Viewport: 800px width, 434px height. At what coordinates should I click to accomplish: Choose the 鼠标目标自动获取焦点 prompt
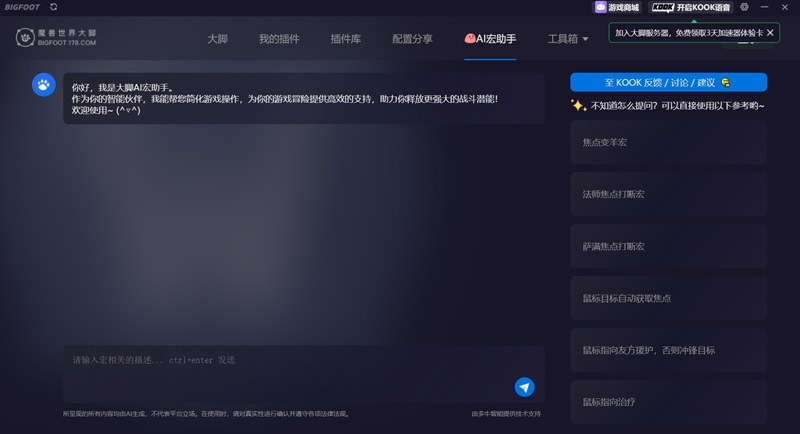pos(668,298)
